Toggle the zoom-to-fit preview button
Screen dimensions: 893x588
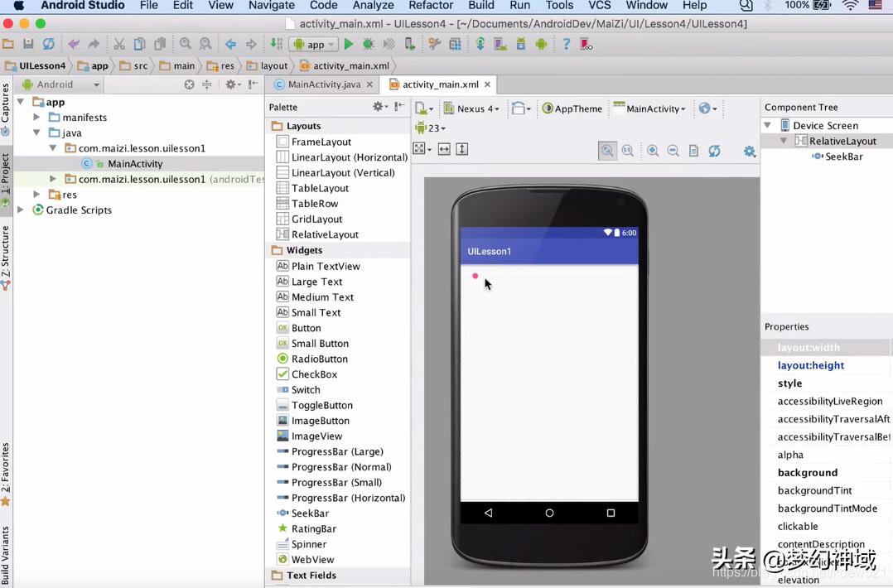607,151
